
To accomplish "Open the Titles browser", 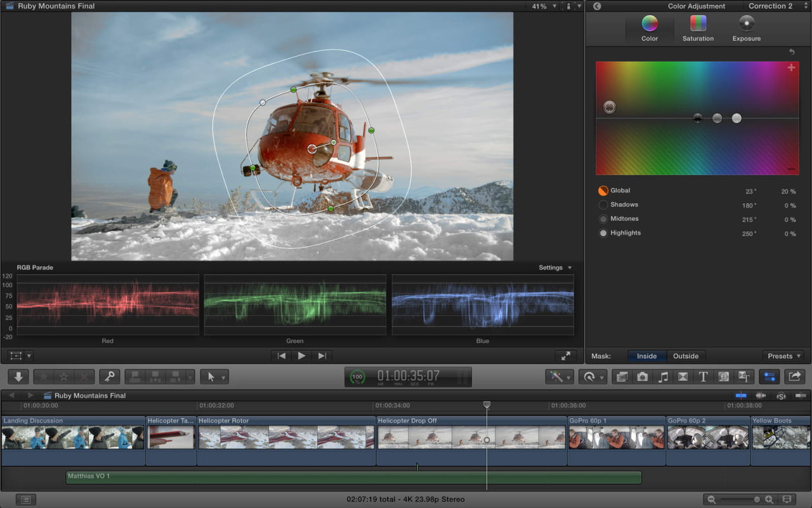I will 703,377.
